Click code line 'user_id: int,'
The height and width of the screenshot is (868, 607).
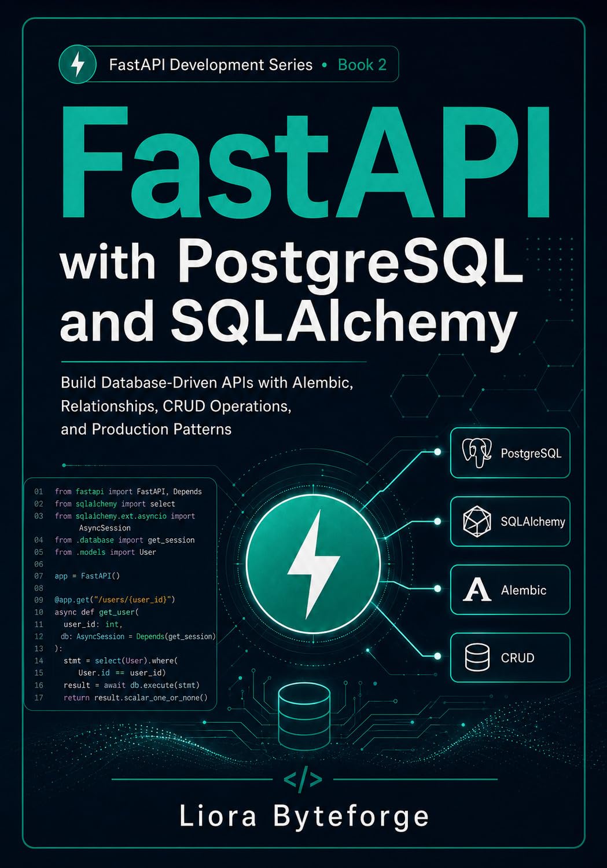93,624
